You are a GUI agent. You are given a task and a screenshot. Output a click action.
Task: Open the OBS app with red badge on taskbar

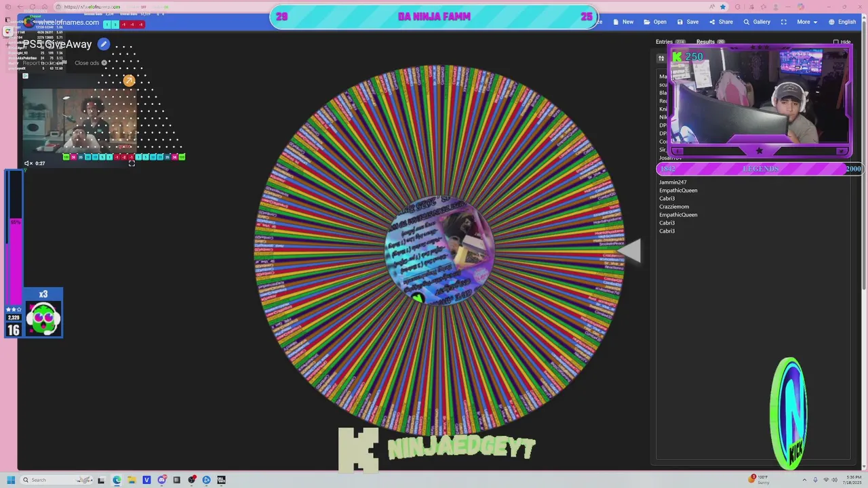coord(192,480)
